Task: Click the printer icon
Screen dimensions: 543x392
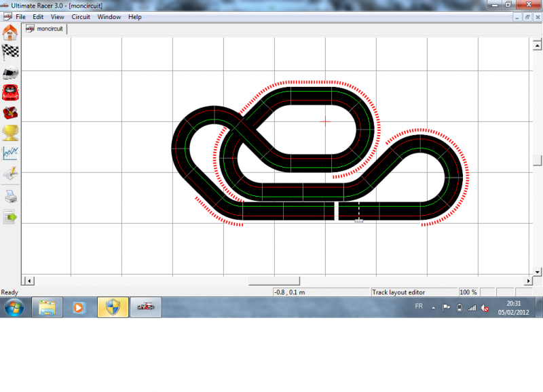Action: (x=10, y=197)
